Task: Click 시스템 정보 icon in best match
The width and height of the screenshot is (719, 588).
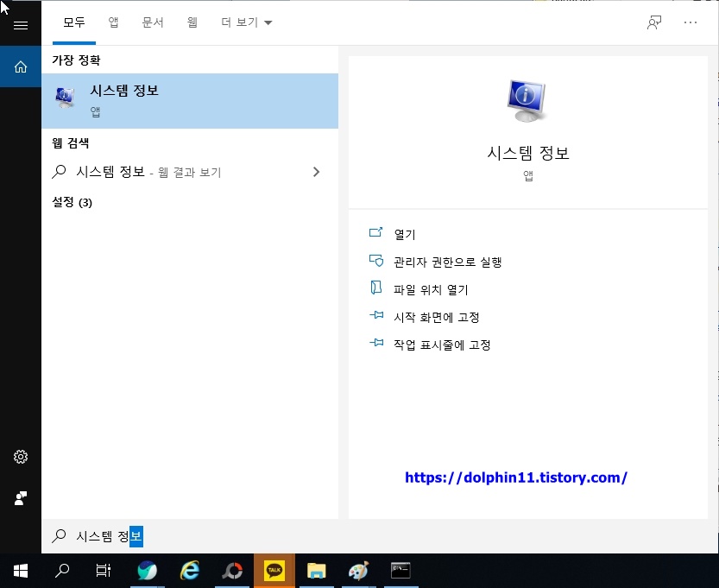Action: pos(65,98)
